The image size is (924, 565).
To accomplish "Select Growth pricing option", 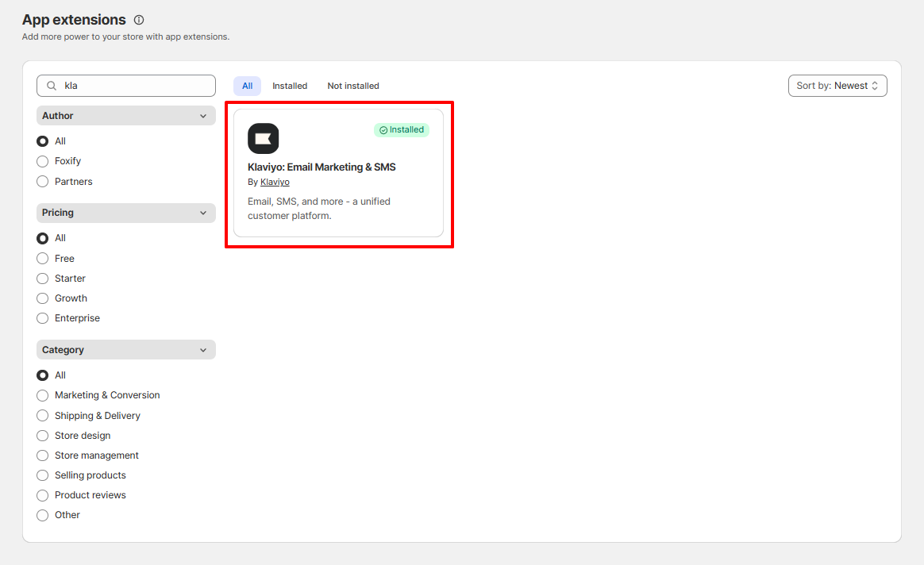I will [42, 298].
